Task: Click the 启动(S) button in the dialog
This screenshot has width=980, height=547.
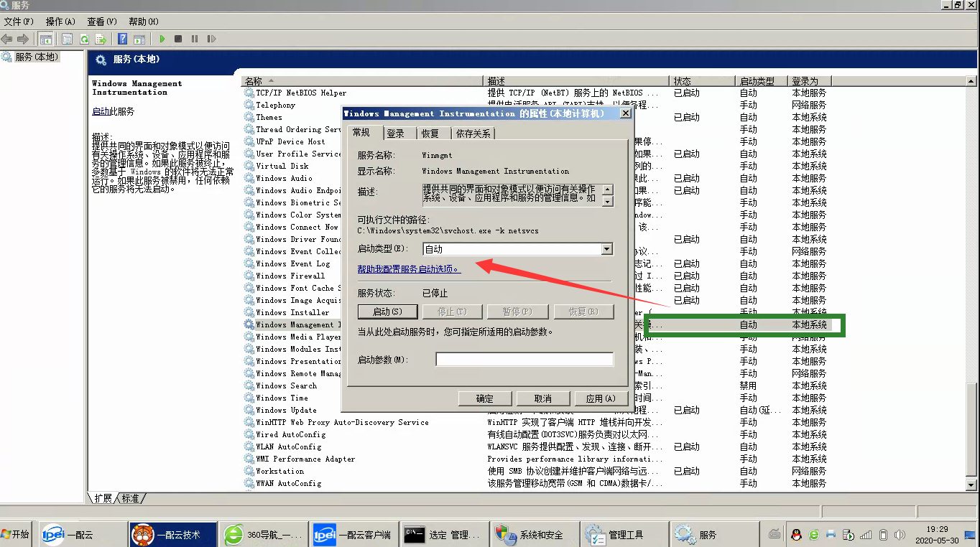Action: coord(387,312)
